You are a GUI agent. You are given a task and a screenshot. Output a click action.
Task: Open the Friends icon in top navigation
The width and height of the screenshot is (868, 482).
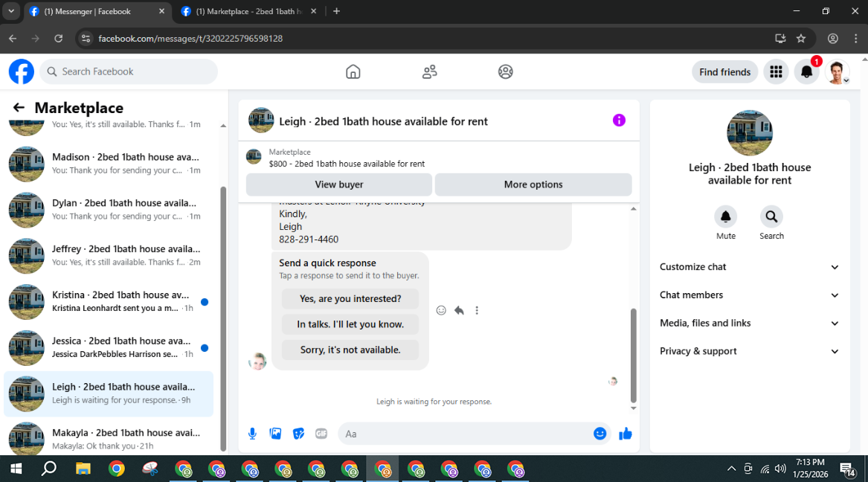tap(430, 72)
